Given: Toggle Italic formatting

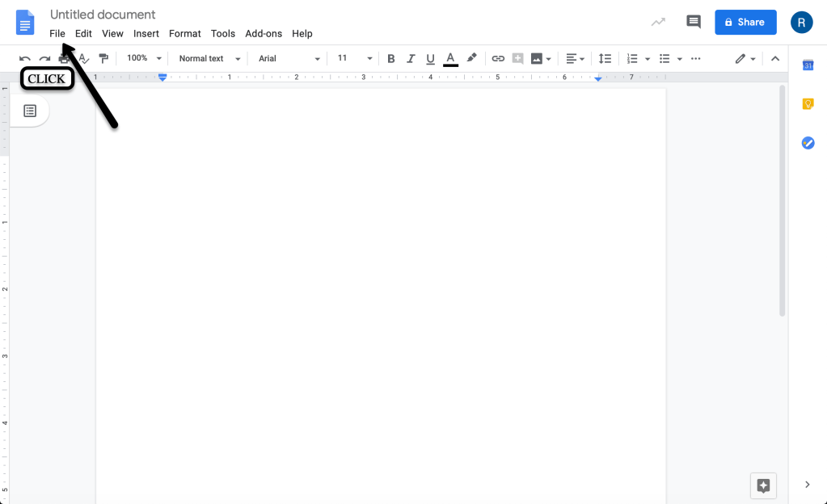Looking at the screenshot, I should pyautogui.click(x=411, y=59).
